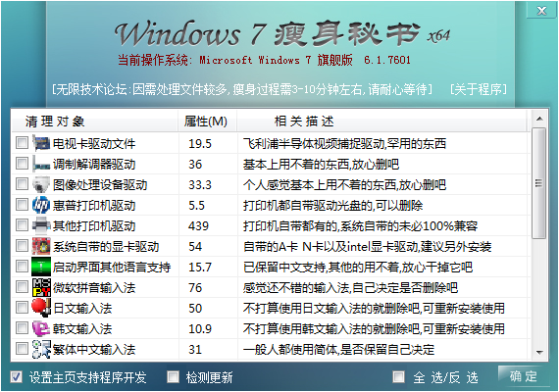Select the 惠普打印机驱动 row label
This screenshot has width=559, height=392.
coord(94,206)
